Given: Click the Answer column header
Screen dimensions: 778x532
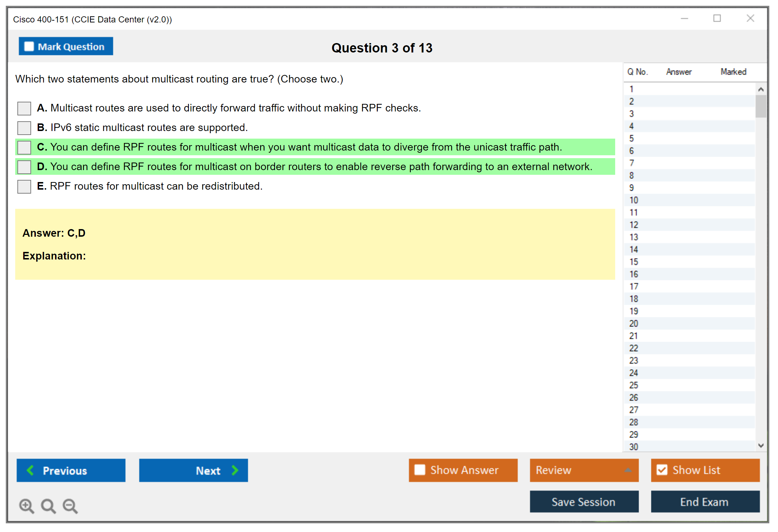Looking at the screenshot, I should point(678,72).
